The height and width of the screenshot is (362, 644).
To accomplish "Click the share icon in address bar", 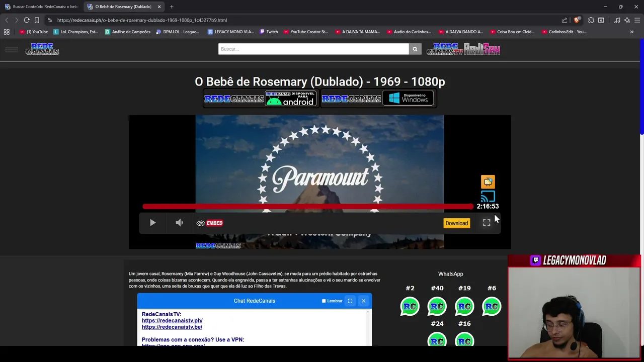I will pos(565,20).
